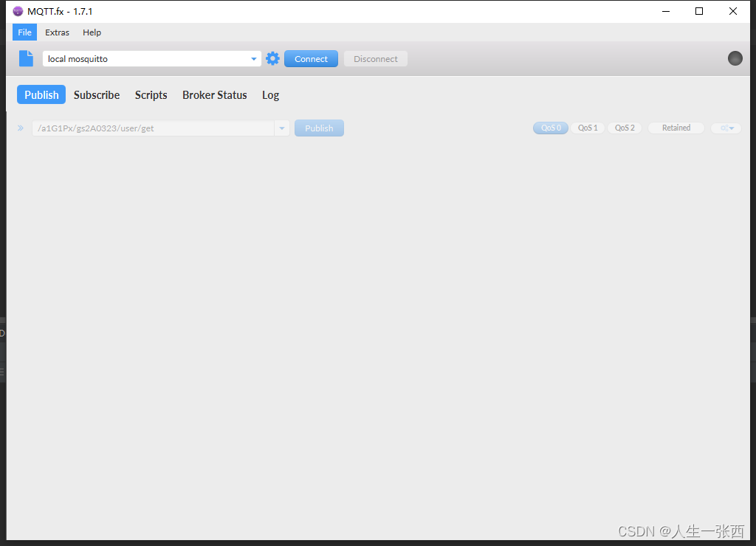Viewport: 756px width, 546px height.
Task: Click the connection status indicator circle
Action: pyautogui.click(x=735, y=58)
